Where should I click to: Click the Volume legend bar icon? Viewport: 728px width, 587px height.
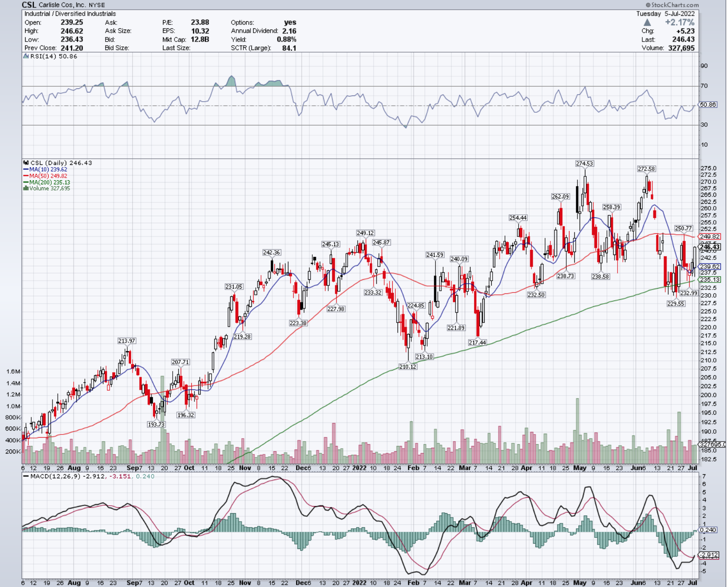(26, 188)
